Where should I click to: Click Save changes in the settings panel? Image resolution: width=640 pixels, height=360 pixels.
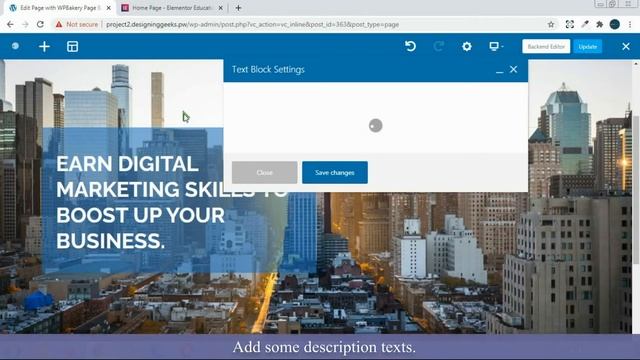[x=335, y=172]
